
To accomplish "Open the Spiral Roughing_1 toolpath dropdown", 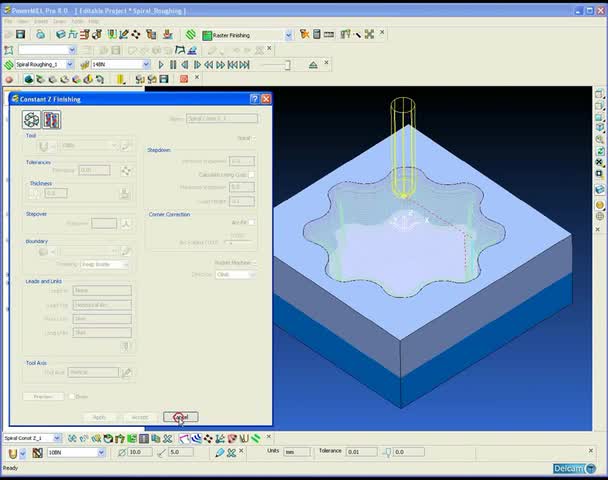I will 70,64.
